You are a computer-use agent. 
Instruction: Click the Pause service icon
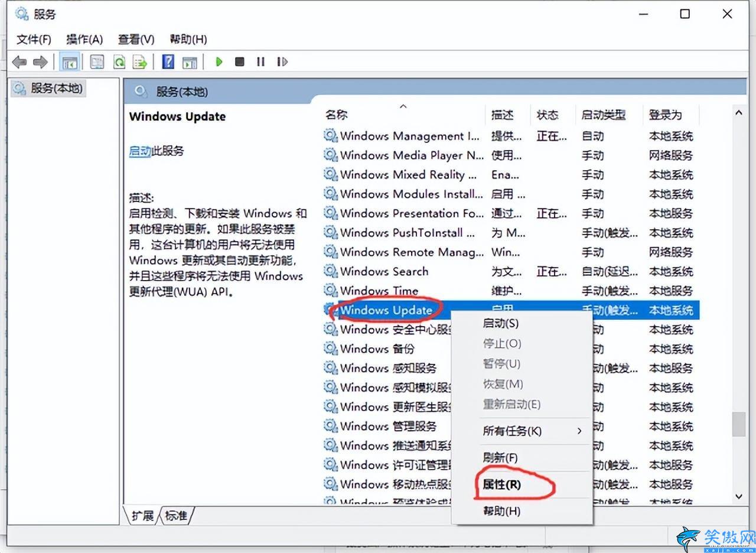tap(260, 61)
